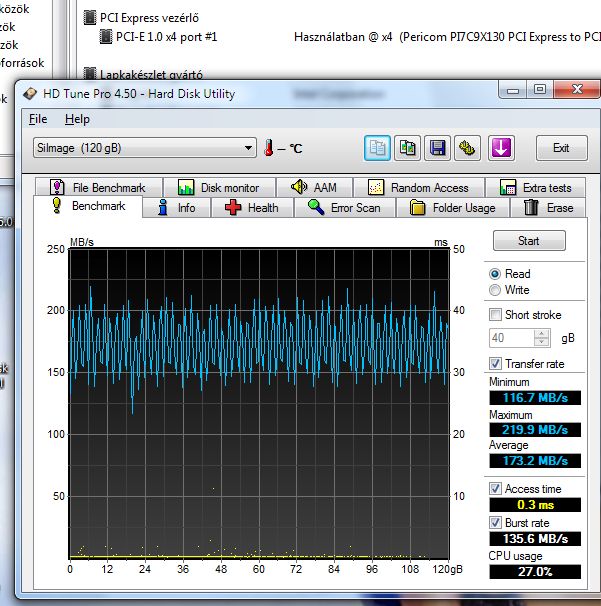
Task: Switch to the Extra tests tab
Action: [535, 187]
